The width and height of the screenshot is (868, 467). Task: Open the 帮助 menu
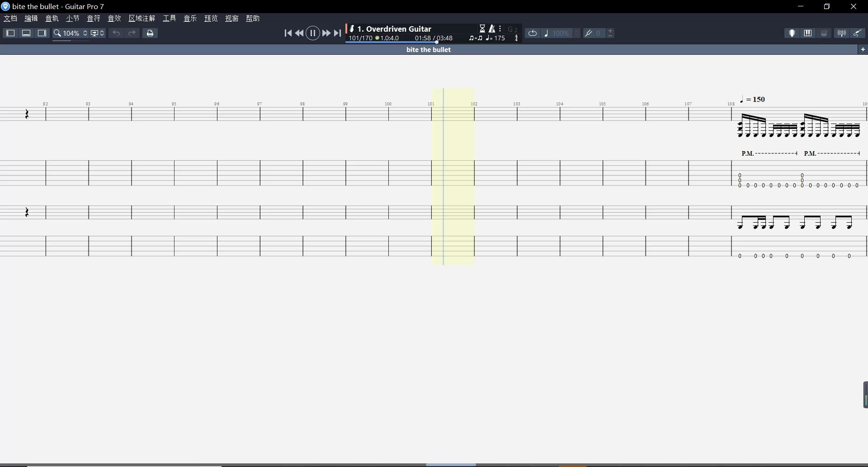click(x=253, y=18)
